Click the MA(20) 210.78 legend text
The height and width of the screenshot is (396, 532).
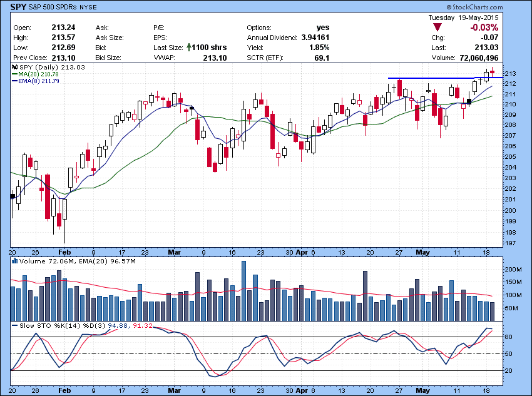[x=38, y=74]
